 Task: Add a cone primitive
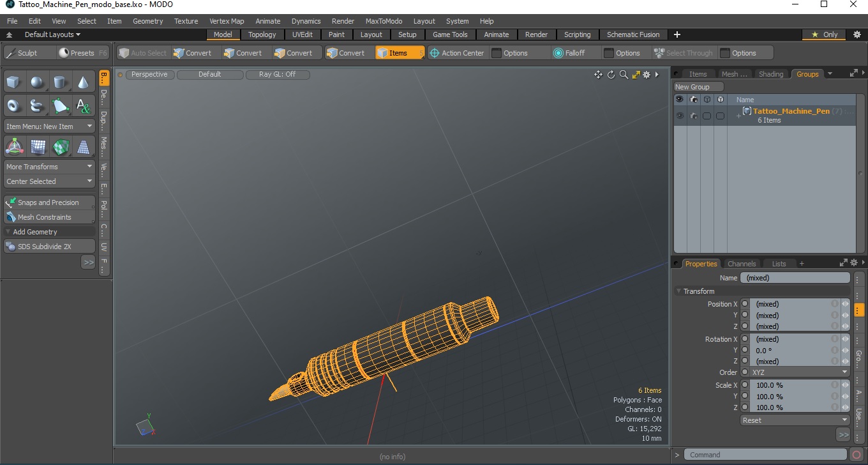pyautogui.click(x=83, y=82)
